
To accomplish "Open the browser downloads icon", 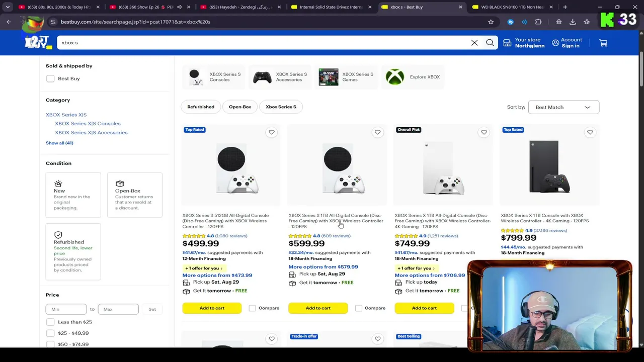I will click(x=573, y=22).
